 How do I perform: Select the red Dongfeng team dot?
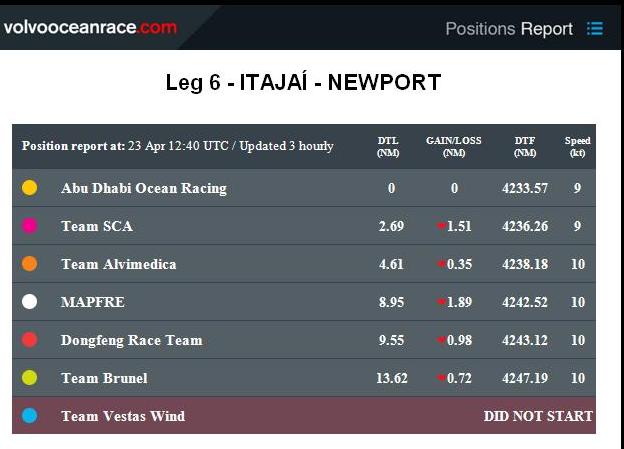coord(30,340)
